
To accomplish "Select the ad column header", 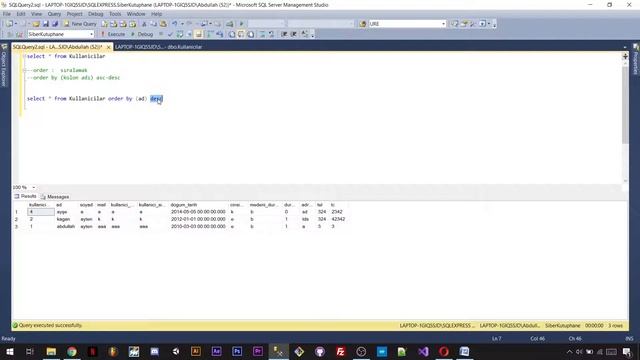I will click(60, 205).
